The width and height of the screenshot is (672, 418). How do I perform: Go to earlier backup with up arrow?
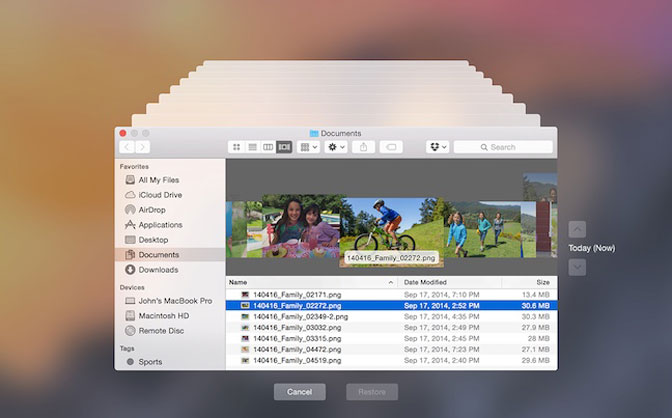click(x=577, y=229)
